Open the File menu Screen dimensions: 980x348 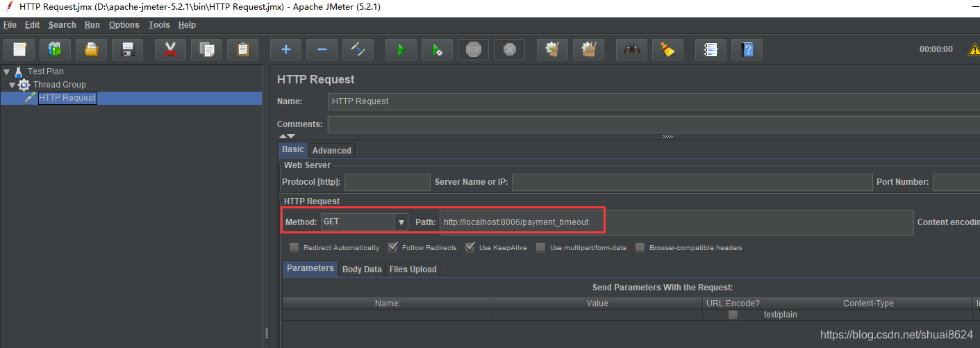pos(10,25)
